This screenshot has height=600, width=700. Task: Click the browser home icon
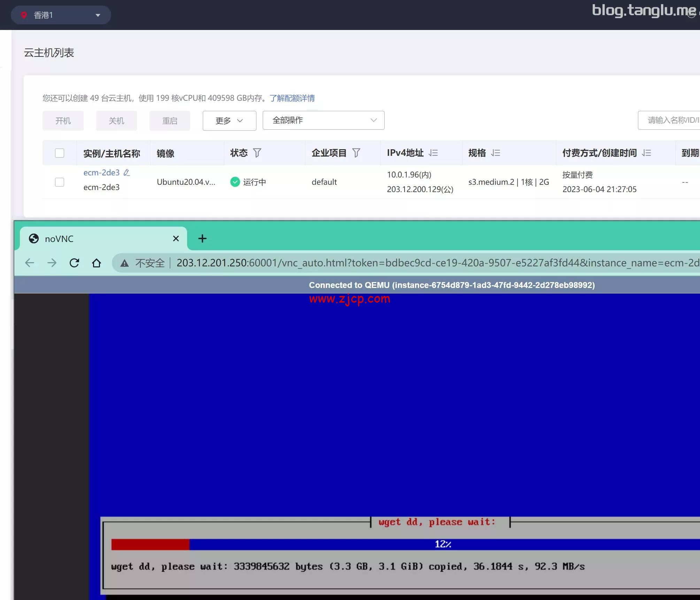(97, 263)
